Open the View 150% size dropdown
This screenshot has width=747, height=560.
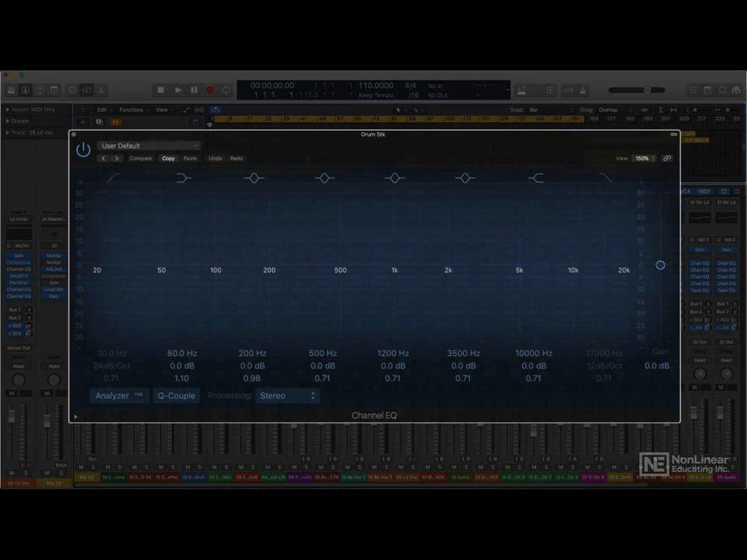pyautogui.click(x=645, y=158)
